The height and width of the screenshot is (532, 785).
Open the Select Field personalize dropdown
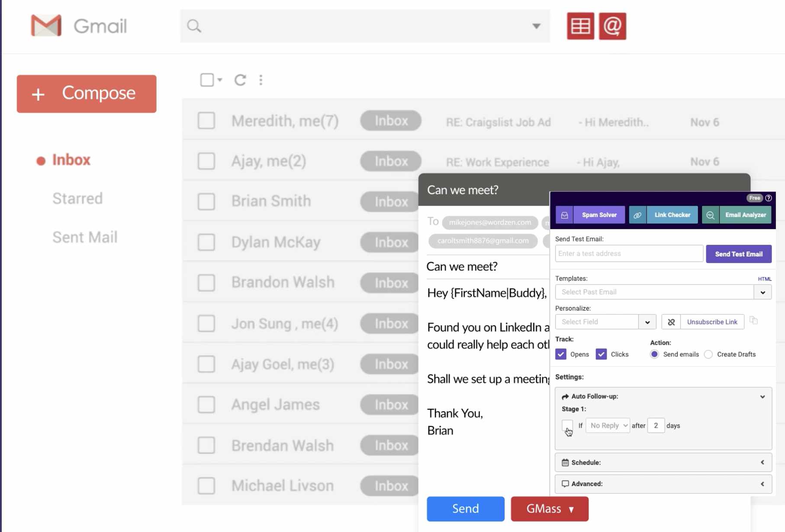[647, 322]
